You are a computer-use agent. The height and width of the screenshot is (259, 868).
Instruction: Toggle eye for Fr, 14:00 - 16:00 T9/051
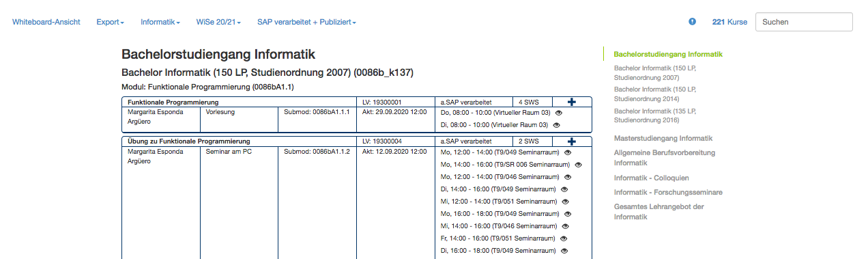pos(564,238)
